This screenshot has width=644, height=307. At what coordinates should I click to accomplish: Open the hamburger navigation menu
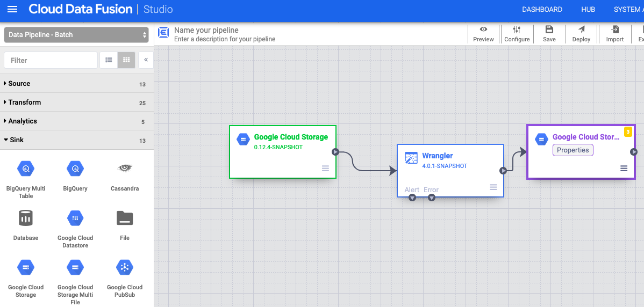[12, 10]
